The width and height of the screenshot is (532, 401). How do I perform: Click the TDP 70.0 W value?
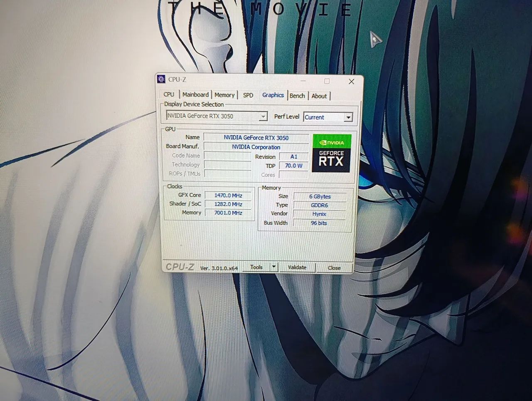(x=294, y=166)
